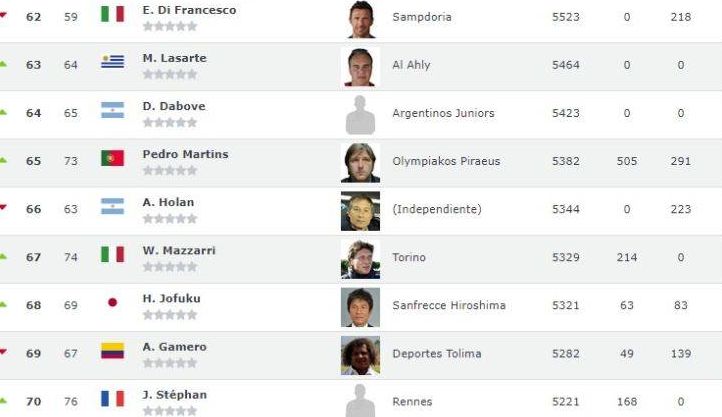Click the Uruguay flag next to M. Lasarte
Viewport: 722px width, 417px height.
112,62
